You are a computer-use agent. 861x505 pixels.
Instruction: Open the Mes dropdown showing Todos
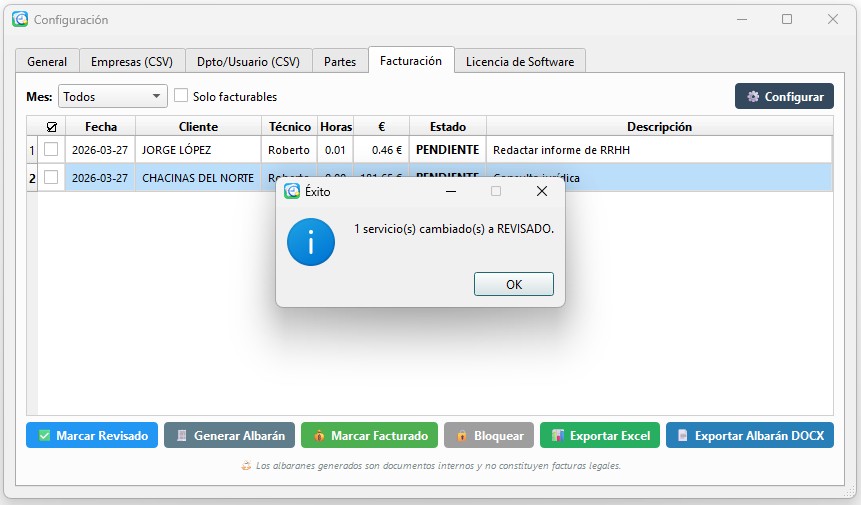[112, 97]
